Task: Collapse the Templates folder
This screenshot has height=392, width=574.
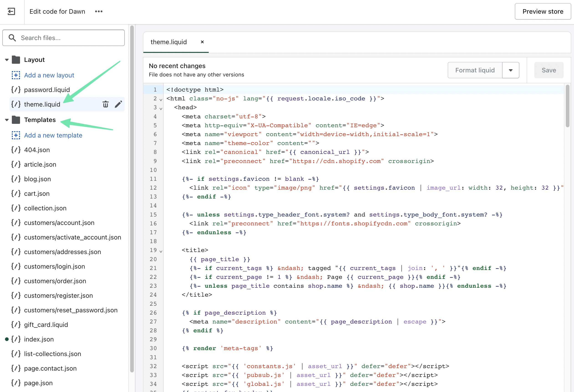Action: point(7,120)
